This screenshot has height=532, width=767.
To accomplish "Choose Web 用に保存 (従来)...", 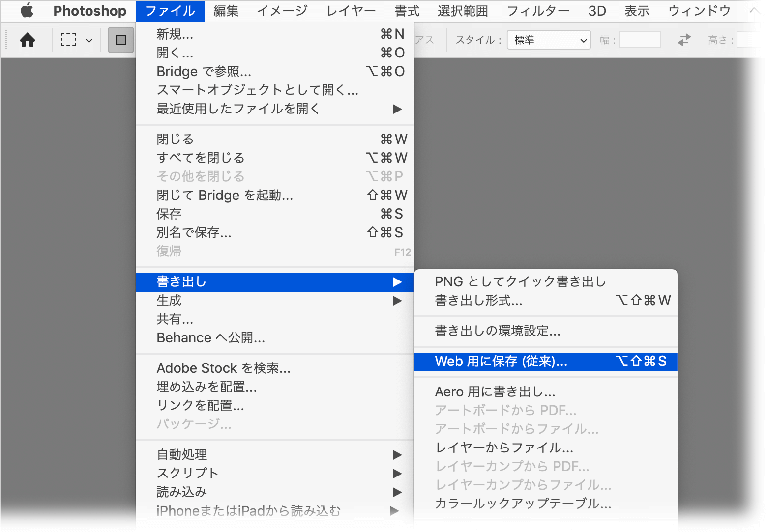I will click(x=546, y=362).
